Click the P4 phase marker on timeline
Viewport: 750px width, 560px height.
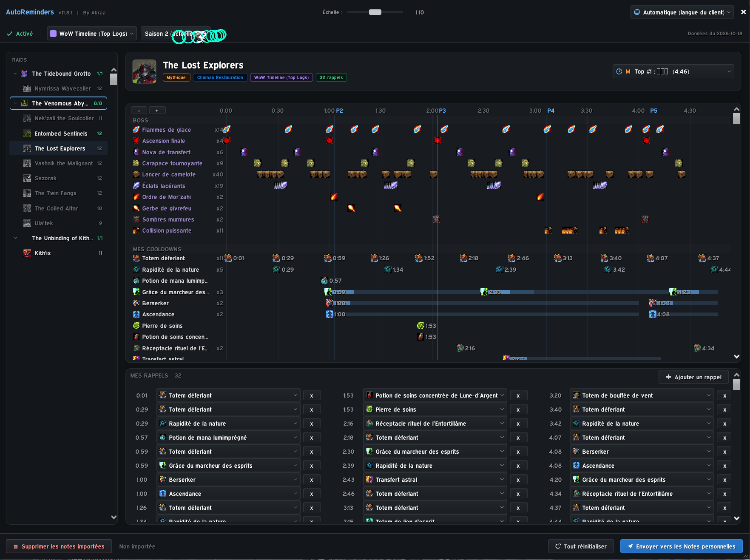551,111
